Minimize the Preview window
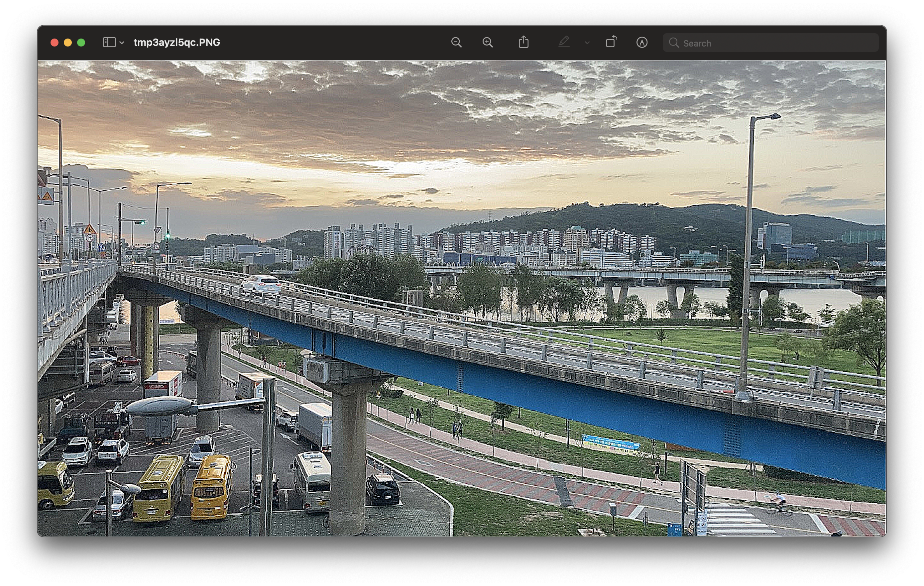The height and width of the screenshot is (586, 924). pos(68,43)
